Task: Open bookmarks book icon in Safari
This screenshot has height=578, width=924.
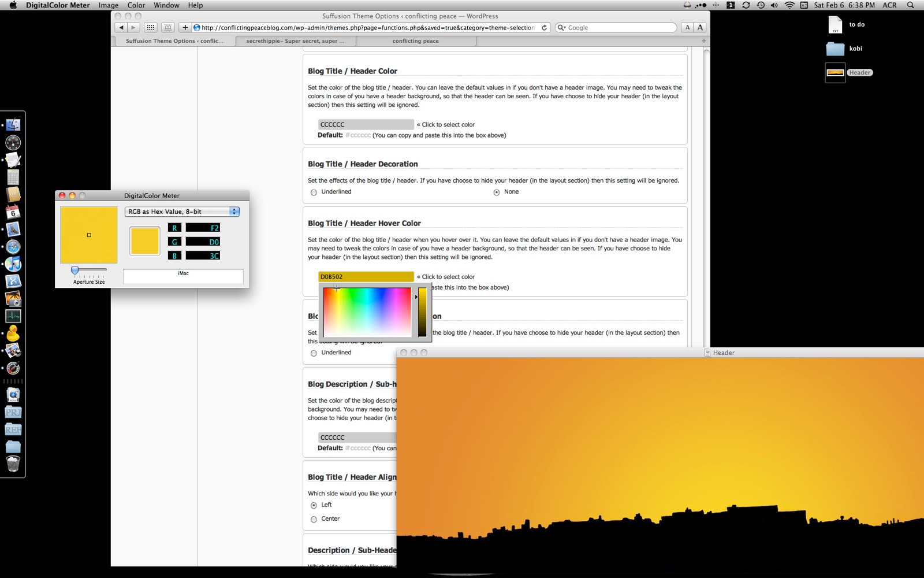Action: click(x=168, y=27)
